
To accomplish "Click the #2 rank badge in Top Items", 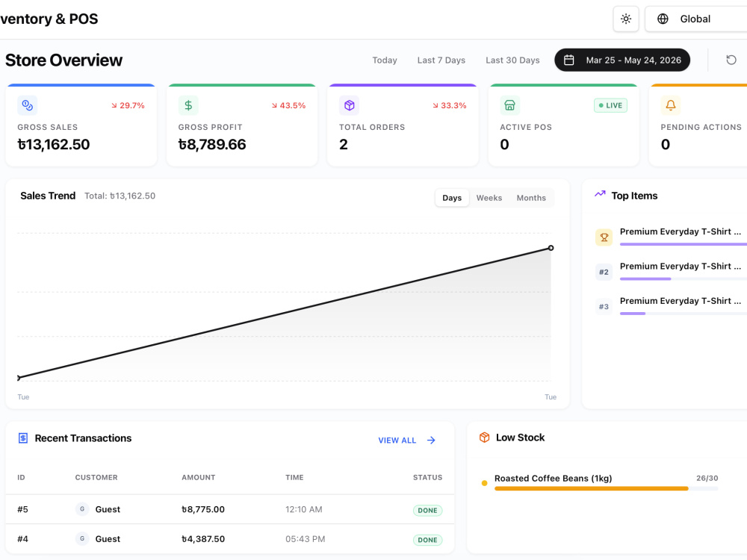I will [x=604, y=272].
